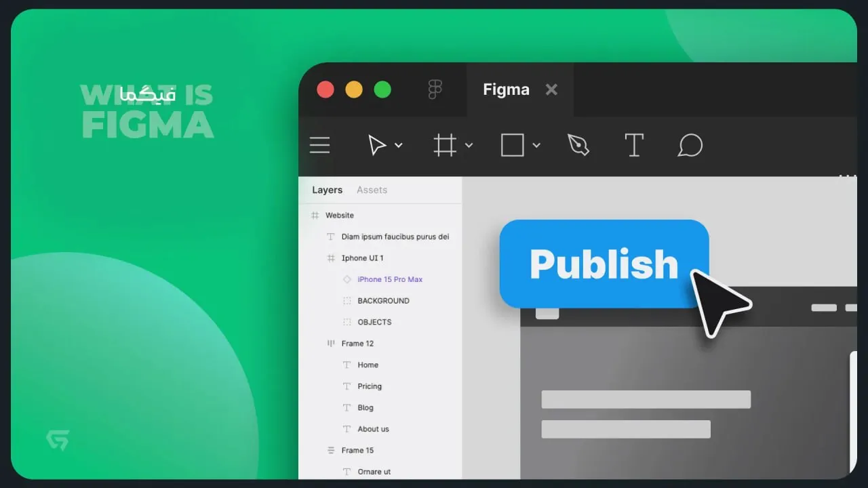Click the text icon beside Home
The width and height of the screenshot is (868, 488).
click(x=347, y=365)
